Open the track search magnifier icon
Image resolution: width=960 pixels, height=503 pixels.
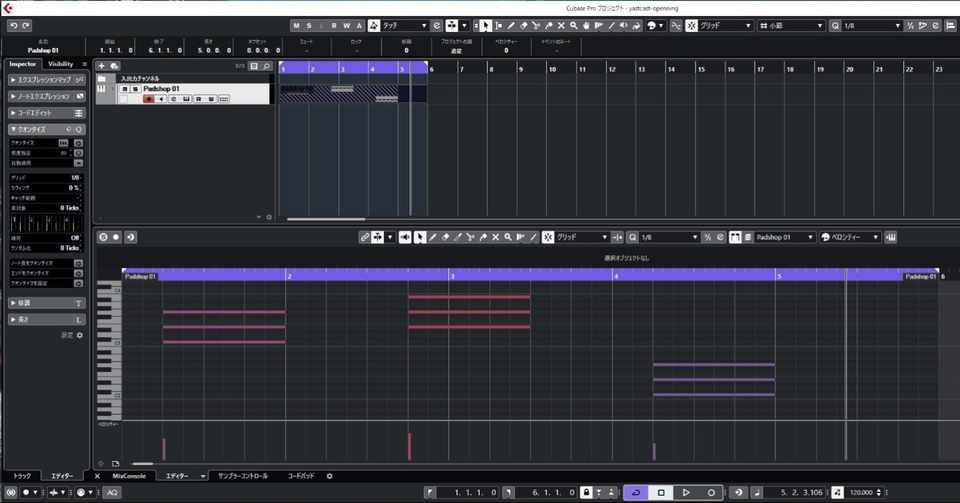point(266,66)
